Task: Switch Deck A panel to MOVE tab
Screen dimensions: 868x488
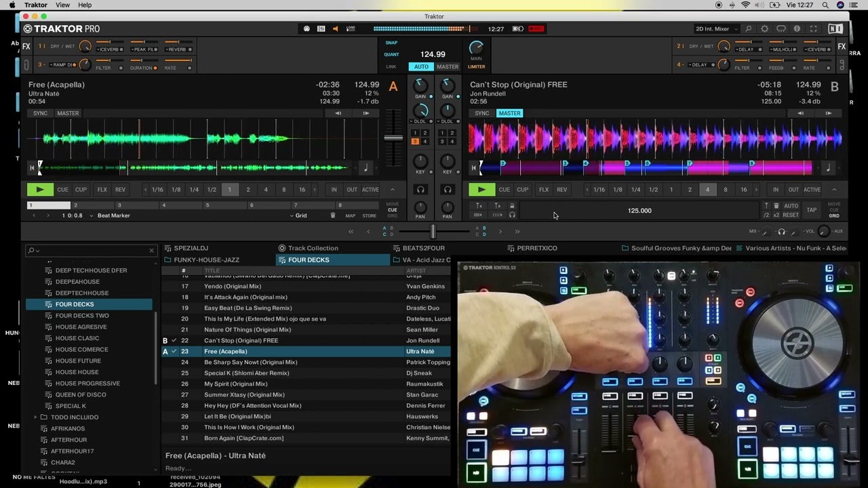Action: tap(392, 203)
